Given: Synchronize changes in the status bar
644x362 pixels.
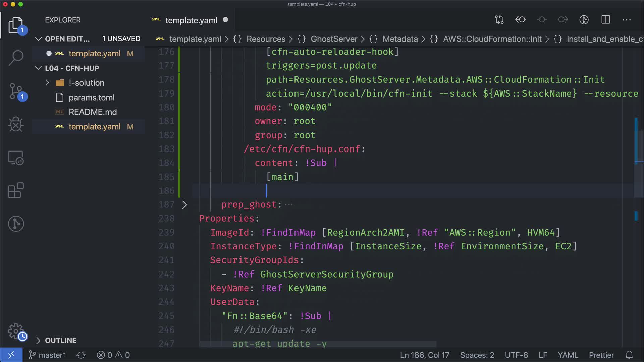Looking at the screenshot, I should [x=81, y=355].
